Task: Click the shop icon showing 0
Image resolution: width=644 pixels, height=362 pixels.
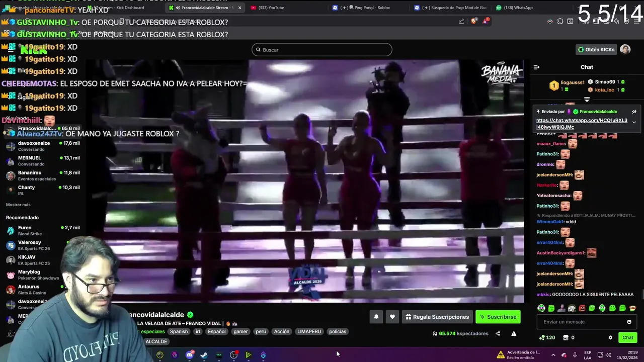Action: tap(566, 337)
